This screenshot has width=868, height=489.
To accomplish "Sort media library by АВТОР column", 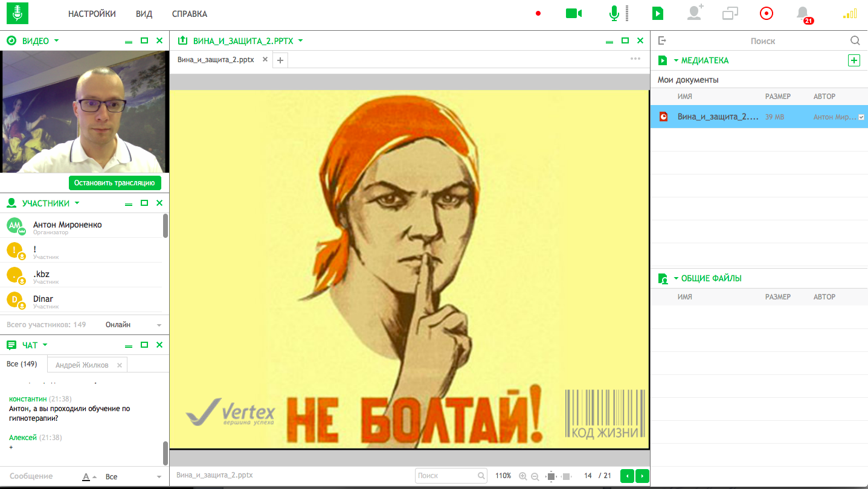I will (x=825, y=97).
